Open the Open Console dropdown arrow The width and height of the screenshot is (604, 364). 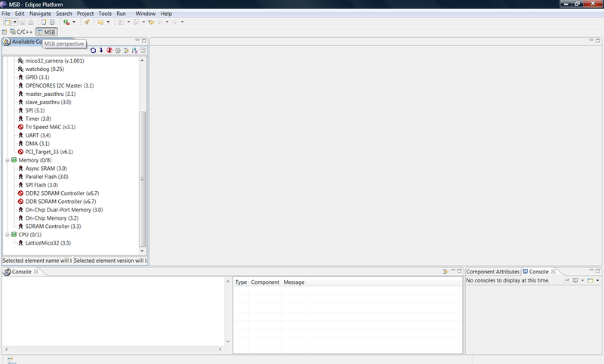(597, 280)
